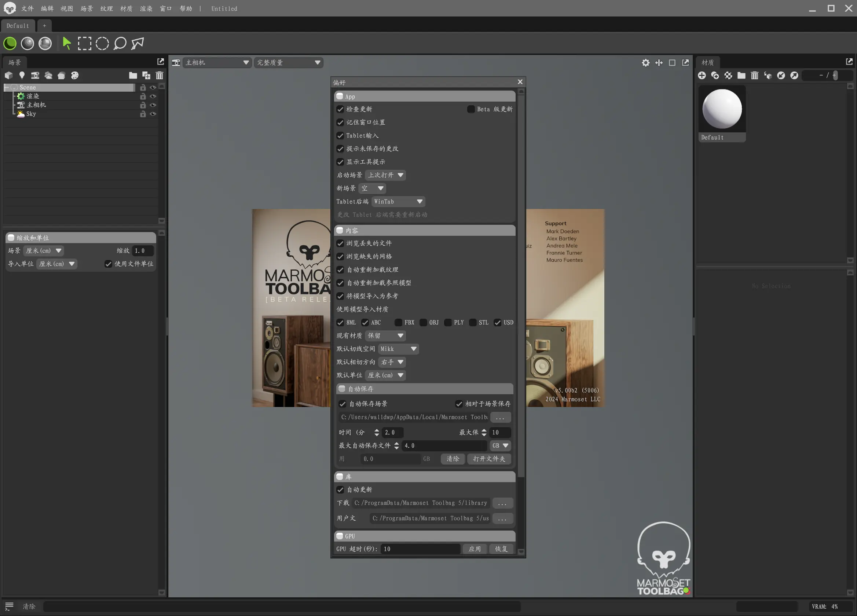Toggle 显示工具提示 checkbox

pos(340,162)
